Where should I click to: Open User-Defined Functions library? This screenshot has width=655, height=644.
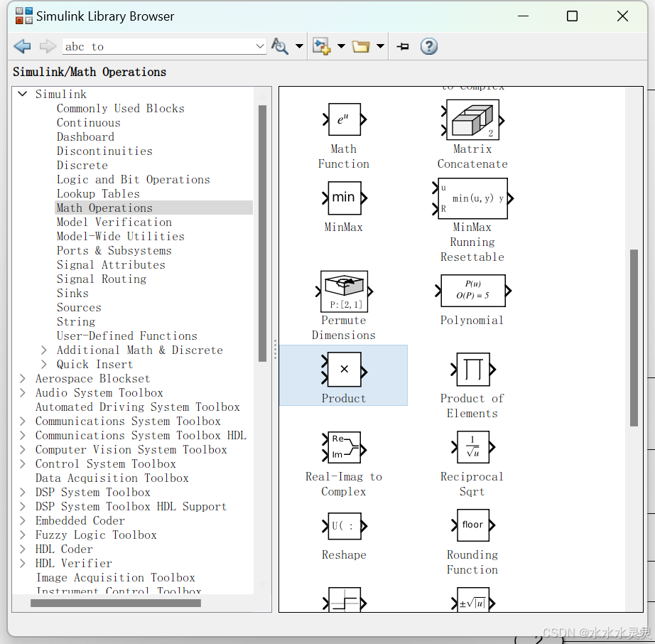pos(127,336)
